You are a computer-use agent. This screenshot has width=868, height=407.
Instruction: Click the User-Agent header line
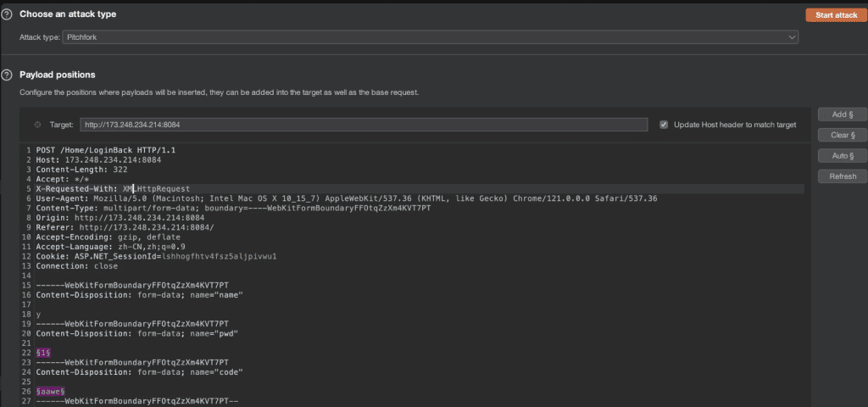(x=347, y=198)
